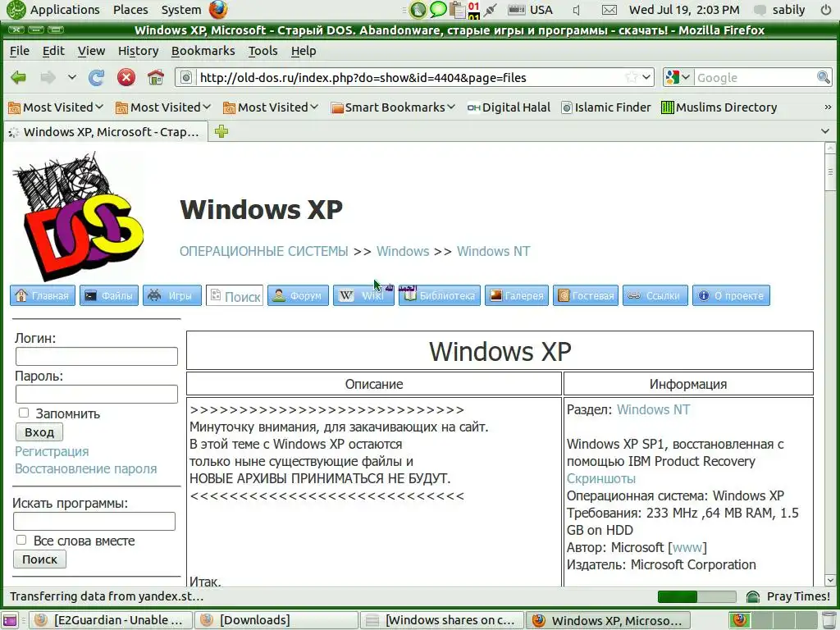
Task: Click the bookmark star in address bar
Action: point(631,78)
